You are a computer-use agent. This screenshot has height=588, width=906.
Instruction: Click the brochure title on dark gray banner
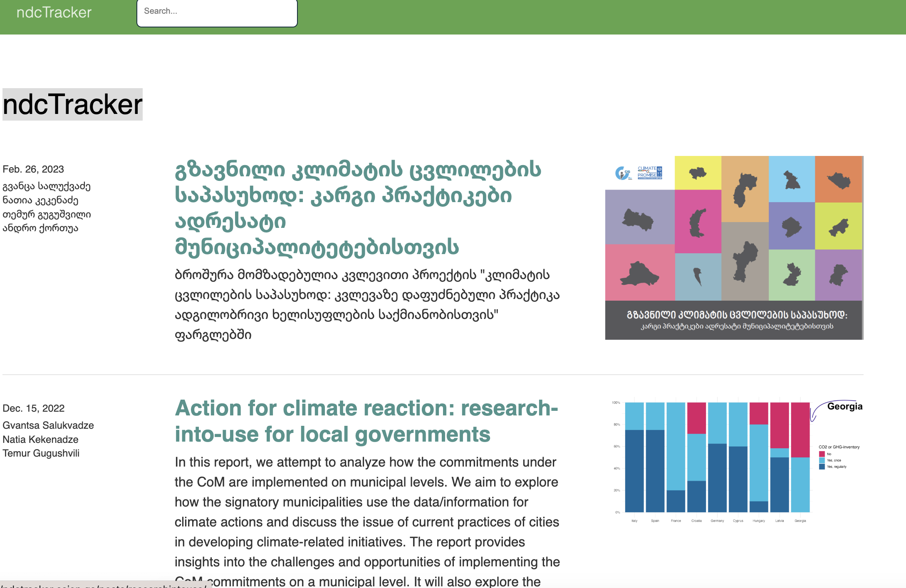tap(737, 315)
